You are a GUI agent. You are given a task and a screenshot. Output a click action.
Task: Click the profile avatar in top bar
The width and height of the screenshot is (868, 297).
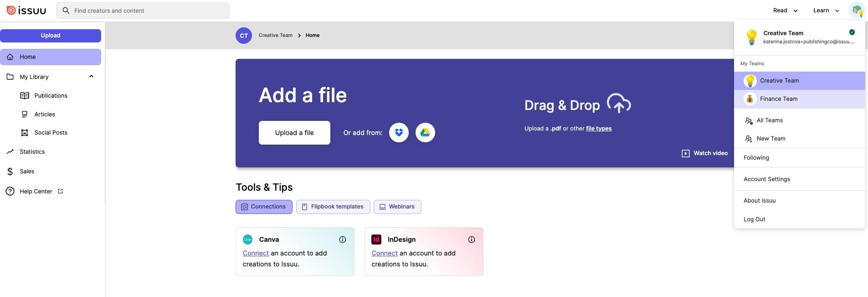coord(857,10)
